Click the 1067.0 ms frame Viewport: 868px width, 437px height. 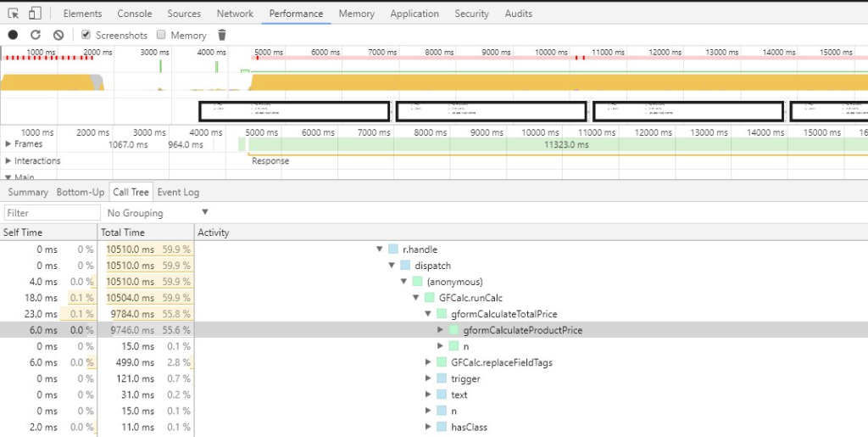(128, 144)
